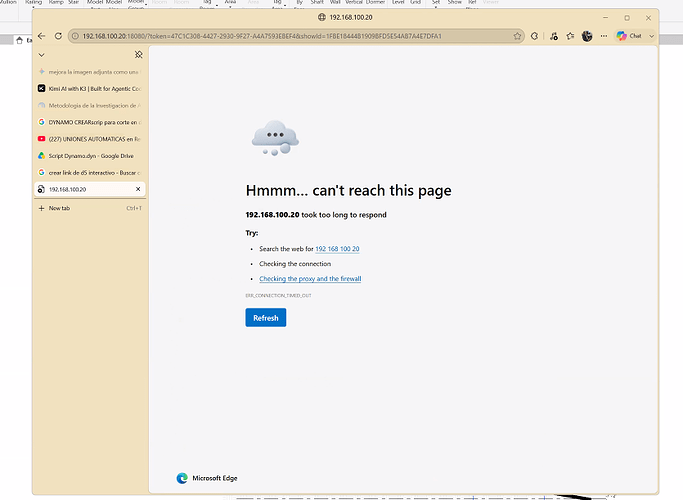
Task: Click Level tool in background ribbon
Action: (x=398, y=2)
